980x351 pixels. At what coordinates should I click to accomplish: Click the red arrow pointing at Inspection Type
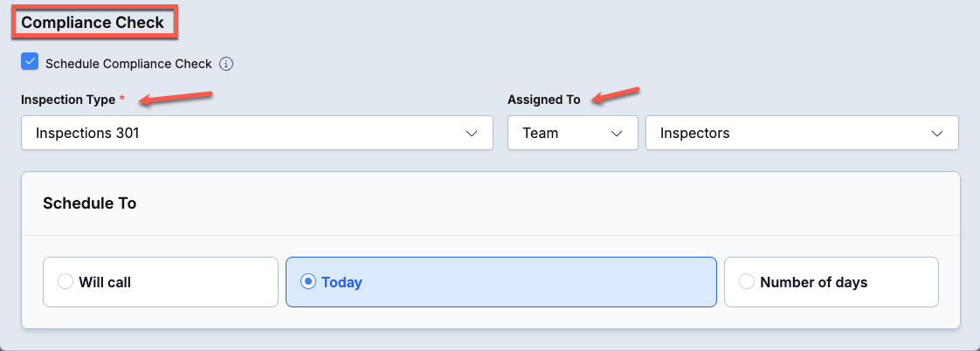point(176,99)
